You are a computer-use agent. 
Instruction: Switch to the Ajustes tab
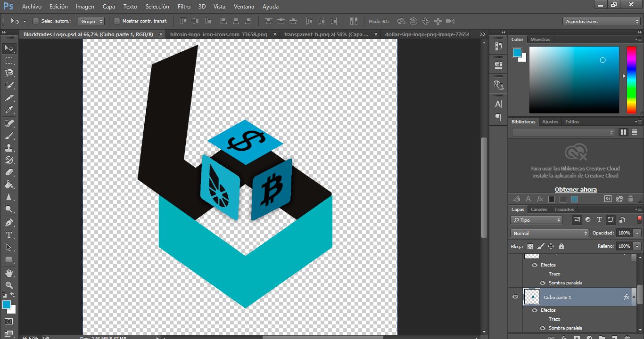pyautogui.click(x=550, y=122)
